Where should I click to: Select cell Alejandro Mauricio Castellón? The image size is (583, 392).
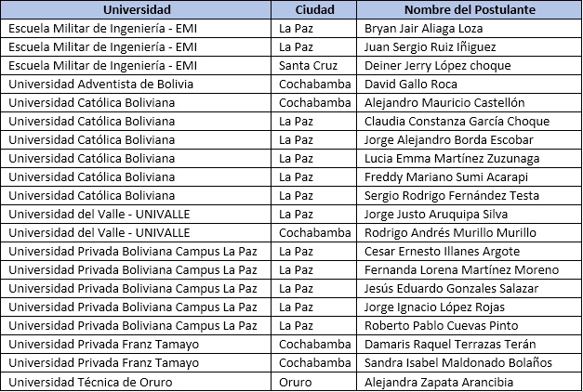470,103
